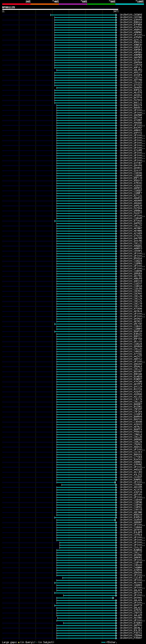Screen dimensions: 146x644
Task: Select label UniRef100_Q6FPV0
Action: pyautogui.click(x=131, y=625)
